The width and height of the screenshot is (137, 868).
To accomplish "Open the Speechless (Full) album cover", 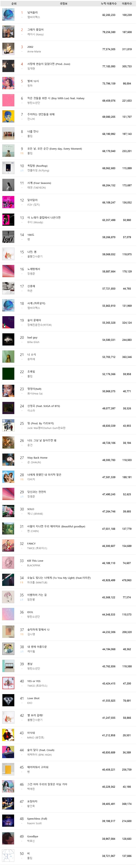I will [8, 821].
